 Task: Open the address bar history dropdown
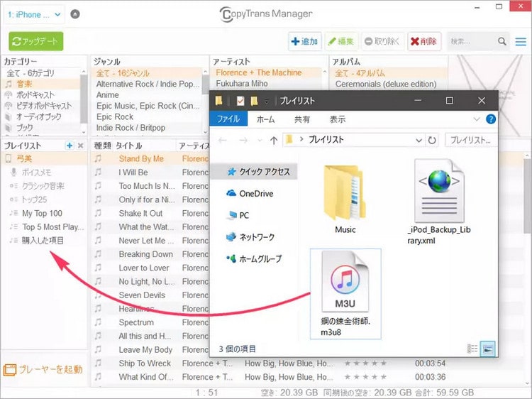(x=419, y=141)
